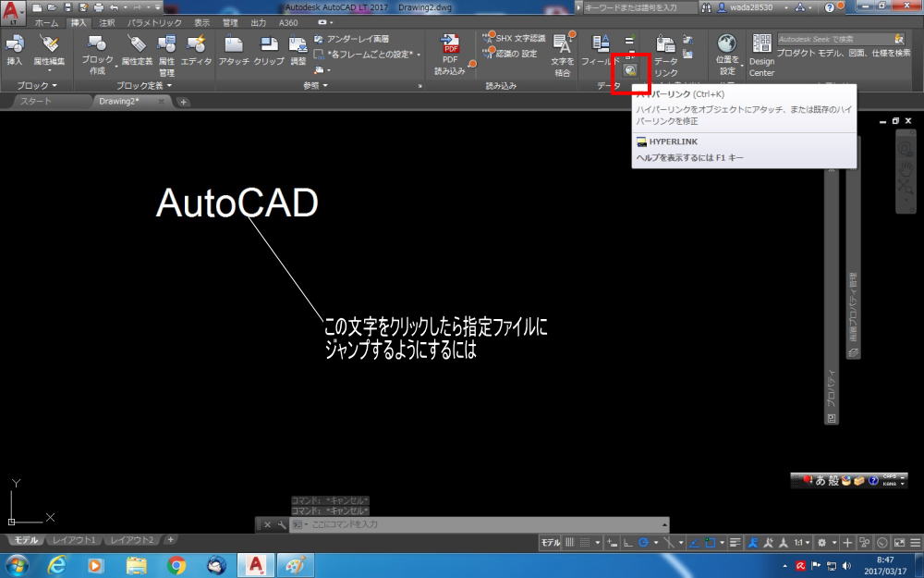Expand the command history arrow
Viewport: 924px width, 578px height.
coord(664,524)
